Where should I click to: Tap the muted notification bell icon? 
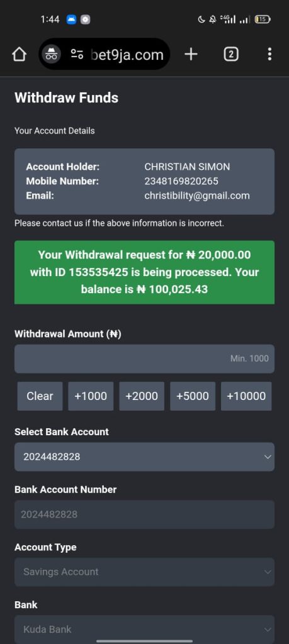[213, 19]
